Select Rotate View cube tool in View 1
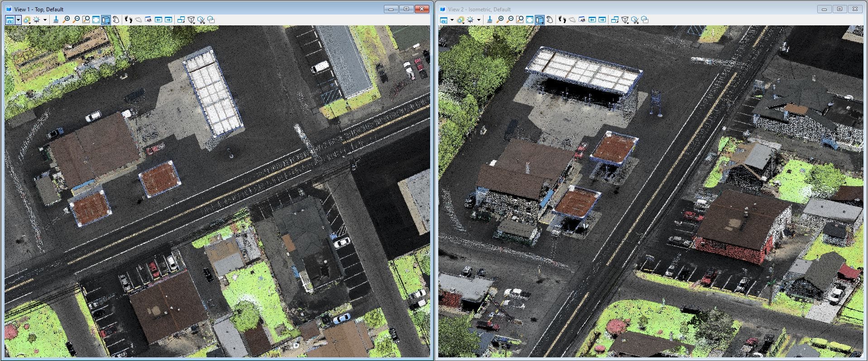868x361 pixels. pyautogui.click(x=106, y=20)
